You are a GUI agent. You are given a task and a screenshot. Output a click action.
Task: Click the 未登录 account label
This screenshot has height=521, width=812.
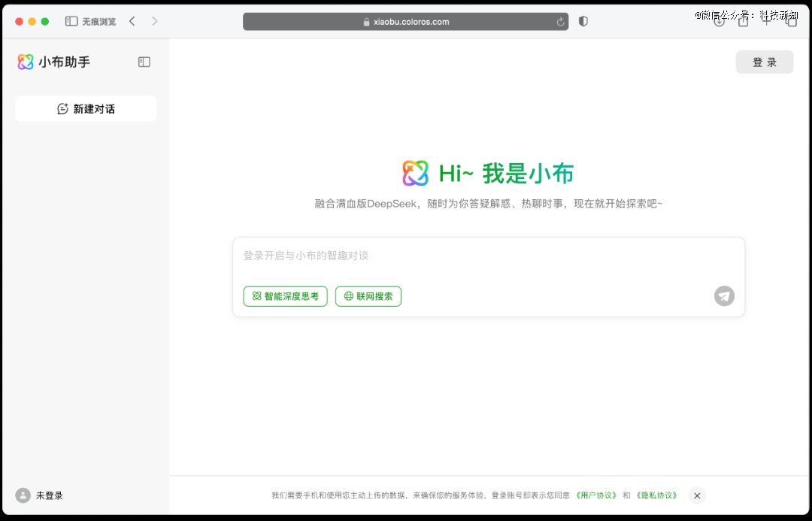[49, 495]
